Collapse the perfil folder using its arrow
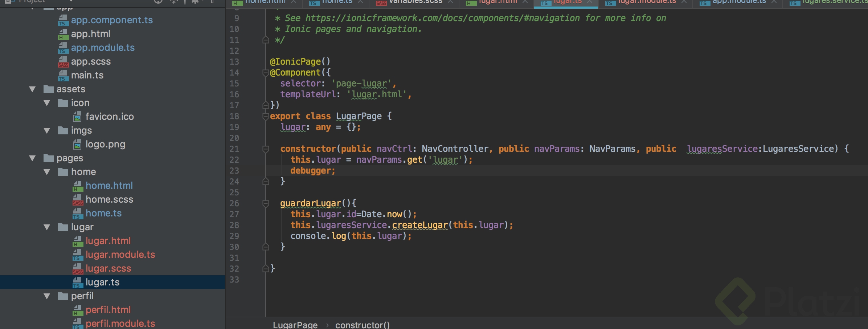Screen dimensions: 868x329 coord(47,296)
